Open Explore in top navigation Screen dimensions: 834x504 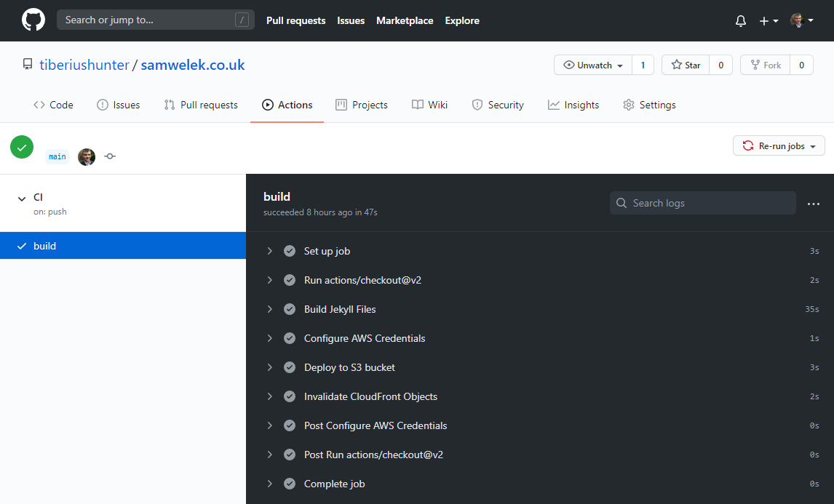(x=461, y=21)
